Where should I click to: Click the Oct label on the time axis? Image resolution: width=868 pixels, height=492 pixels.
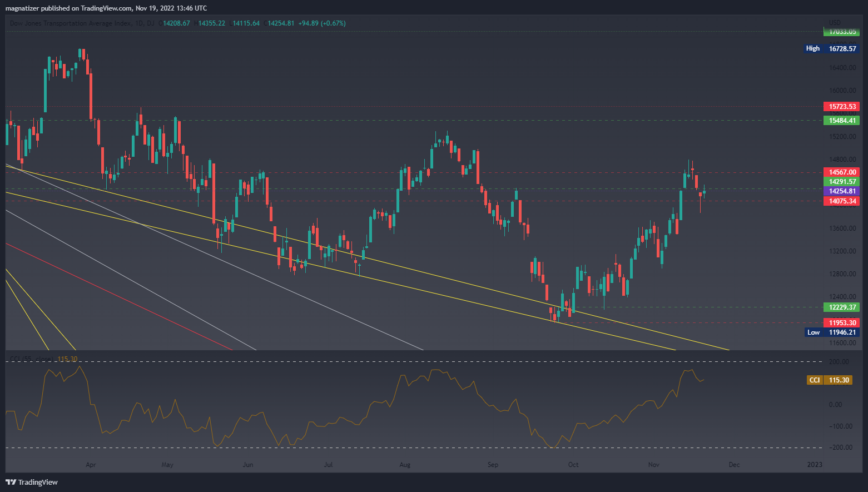coord(573,465)
